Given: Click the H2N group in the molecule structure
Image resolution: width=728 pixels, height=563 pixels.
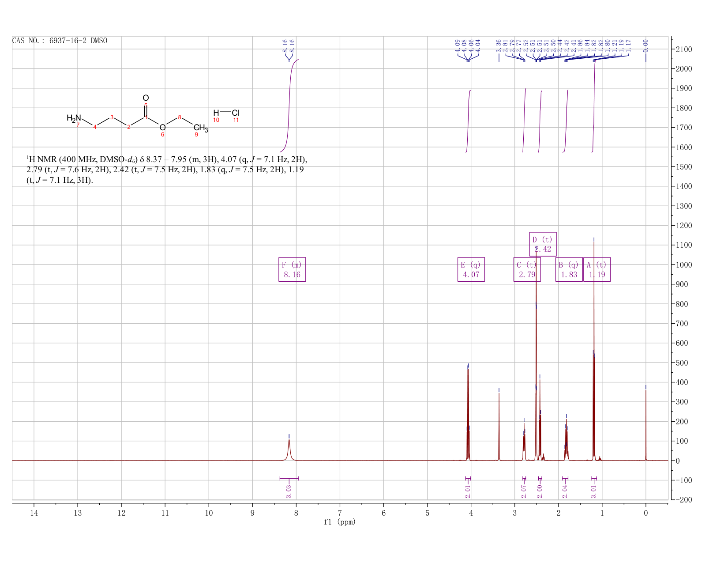Looking at the screenshot, I should coord(74,118).
